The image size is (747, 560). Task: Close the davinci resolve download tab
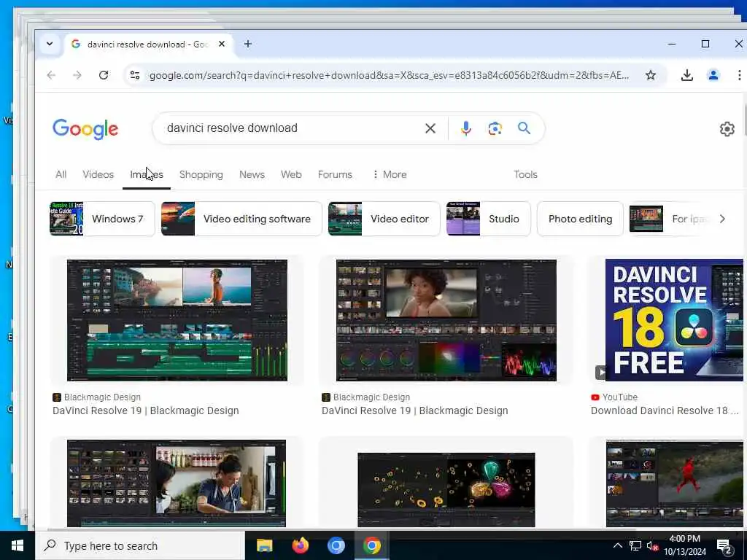[x=222, y=44]
